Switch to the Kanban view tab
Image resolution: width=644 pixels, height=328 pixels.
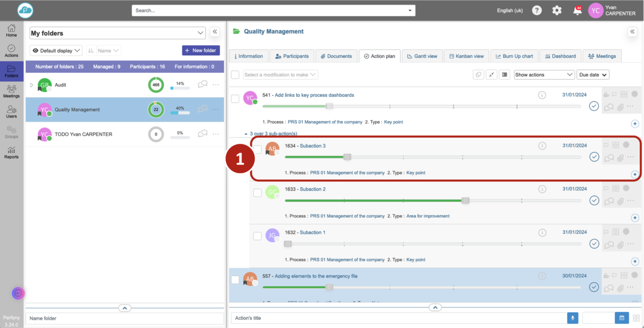pos(466,56)
